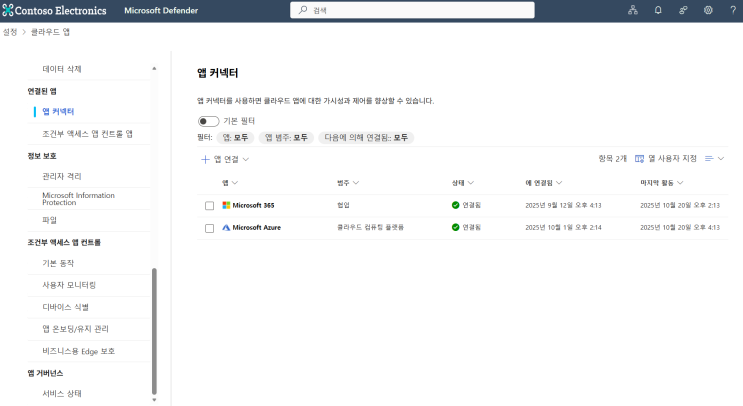Open 관리자 격리 in sidebar
The height and width of the screenshot is (406, 743).
(x=62, y=176)
